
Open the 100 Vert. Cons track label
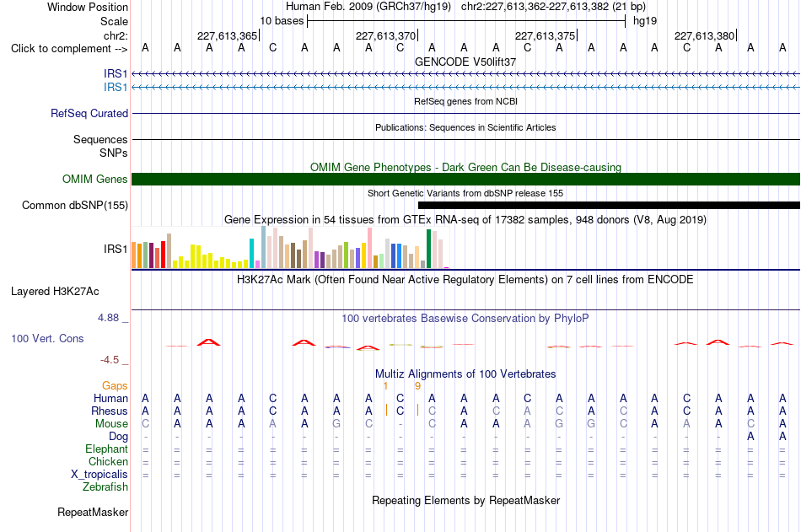[x=47, y=338]
